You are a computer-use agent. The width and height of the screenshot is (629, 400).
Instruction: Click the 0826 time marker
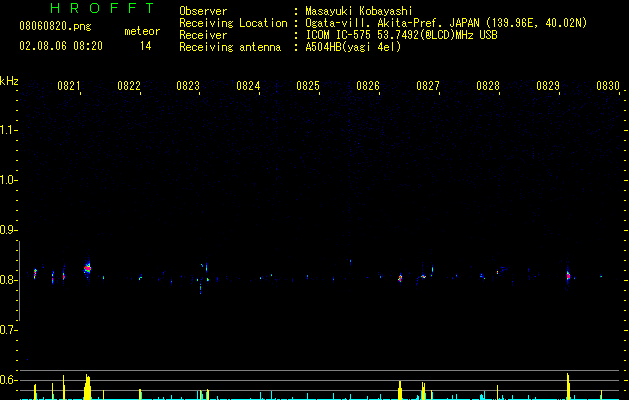368,86
